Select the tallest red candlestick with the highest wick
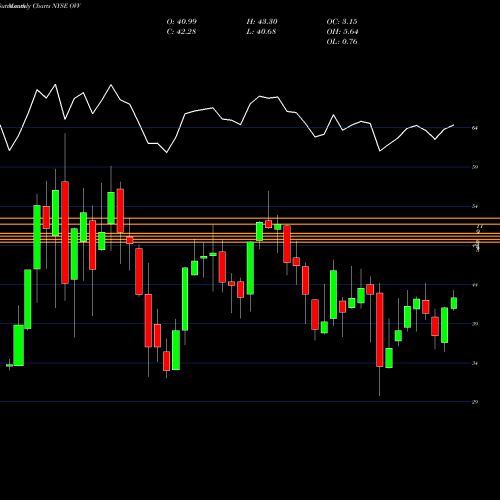 [65, 232]
